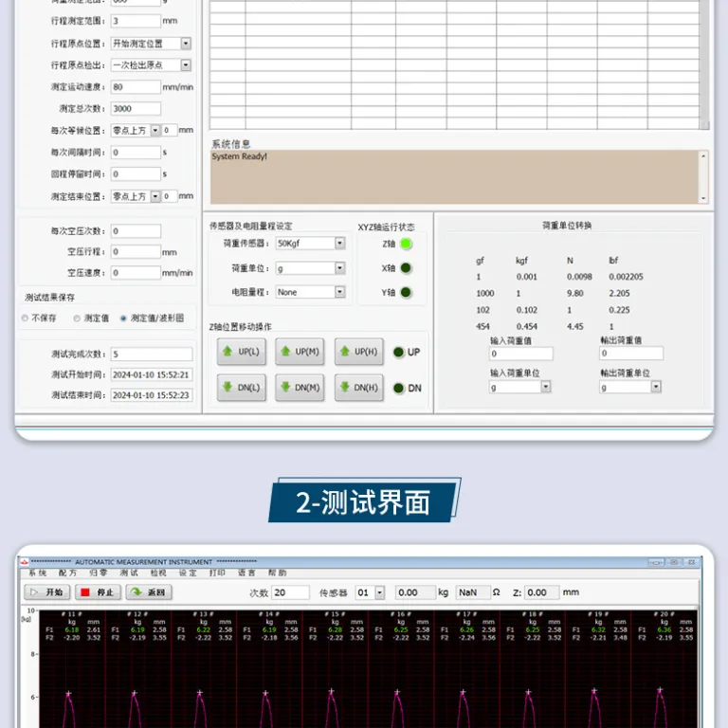The width and height of the screenshot is (728, 728).
Task: Open the 荷重传感器 50Kgf dropdown
Action: 340,244
